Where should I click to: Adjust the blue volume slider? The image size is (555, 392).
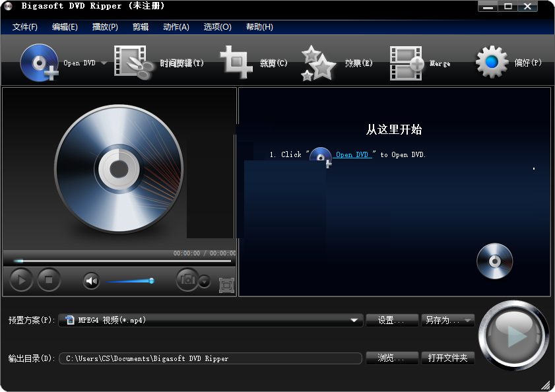pyautogui.click(x=129, y=281)
